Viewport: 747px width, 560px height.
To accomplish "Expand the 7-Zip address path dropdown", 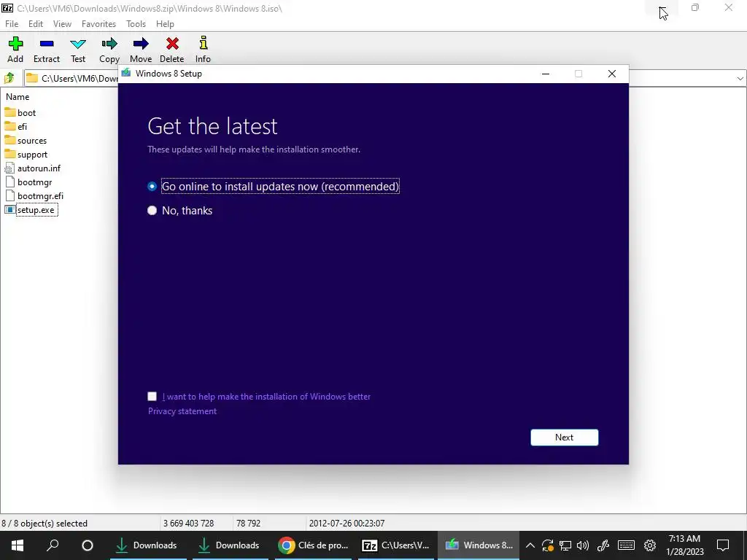I will pyautogui.click(x=740, y=78).
